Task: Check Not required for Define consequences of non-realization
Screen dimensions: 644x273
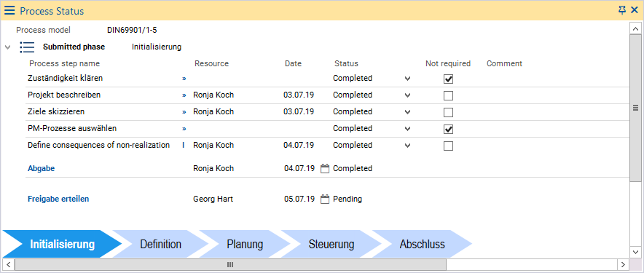Action: click(449, 146)
